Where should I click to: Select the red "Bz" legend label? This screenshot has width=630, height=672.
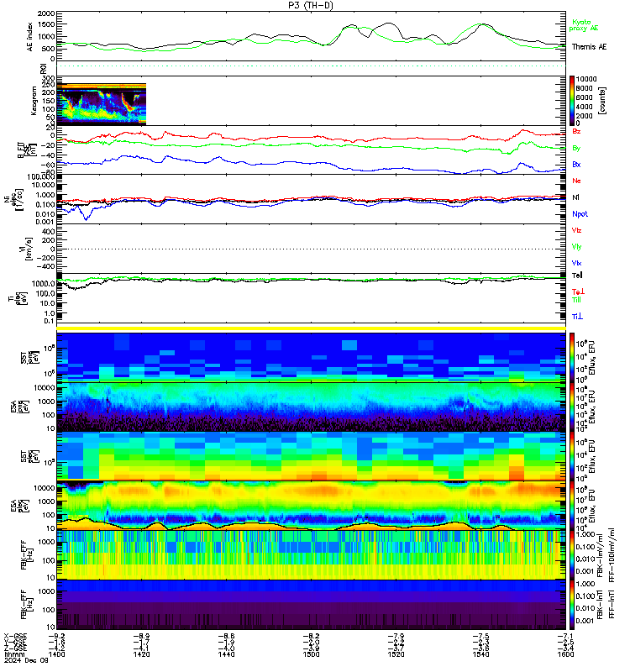click(576, 131)
